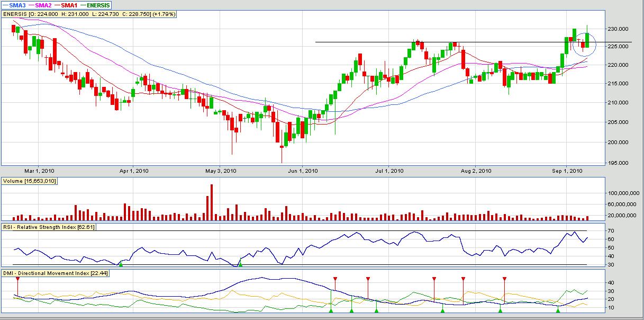644x320 pixels.
Task: Select the green ENERSIS legend entry
Action: [104, 5]
